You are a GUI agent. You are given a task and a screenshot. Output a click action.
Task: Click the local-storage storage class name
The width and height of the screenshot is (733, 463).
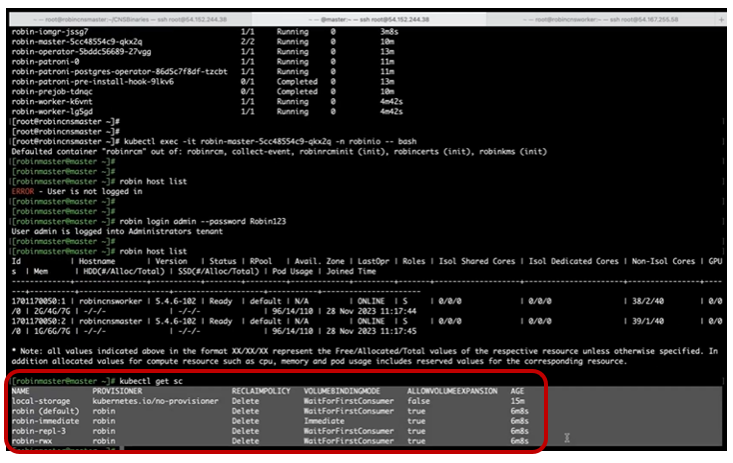point(41,401)
